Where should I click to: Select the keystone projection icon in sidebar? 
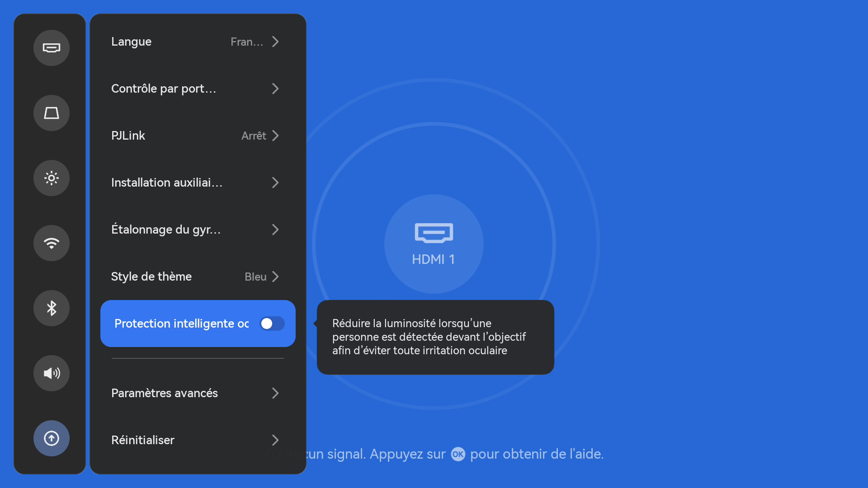tap(52, 113)
